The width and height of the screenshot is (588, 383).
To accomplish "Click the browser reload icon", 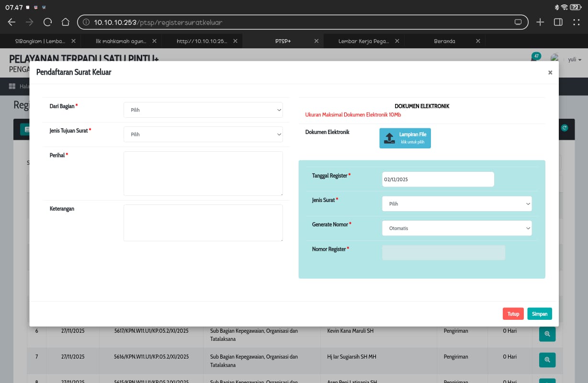I will pos(47,22).
